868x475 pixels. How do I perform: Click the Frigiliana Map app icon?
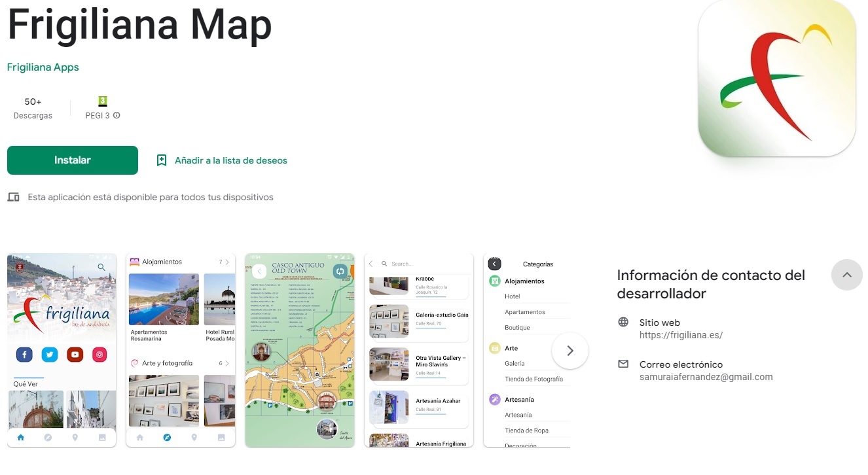[777, 78]
